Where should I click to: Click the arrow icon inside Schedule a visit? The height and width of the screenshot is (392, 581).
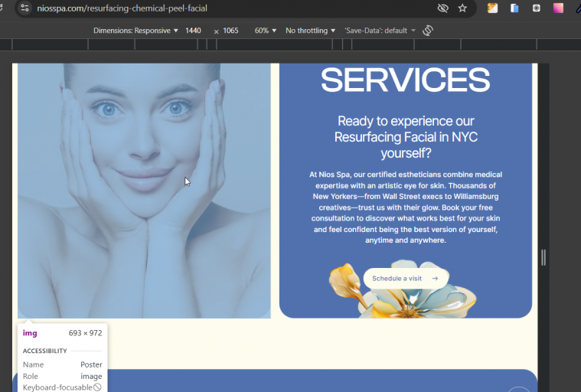click(x=435, y=278)
